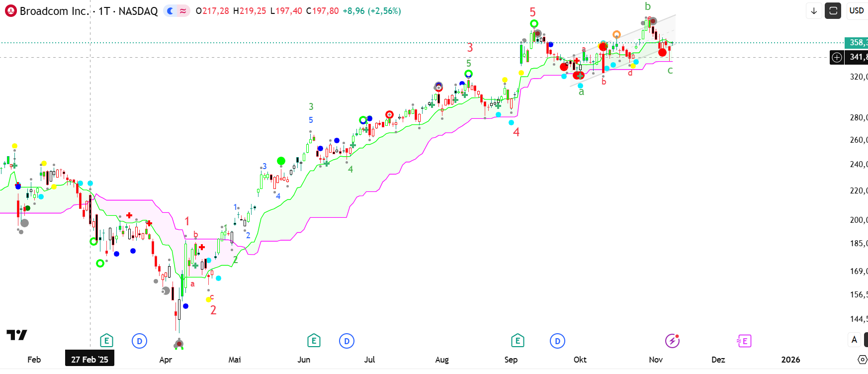Click the plus button beside price 341
Screen dimensions: 868x374
(x=837, y=57)
